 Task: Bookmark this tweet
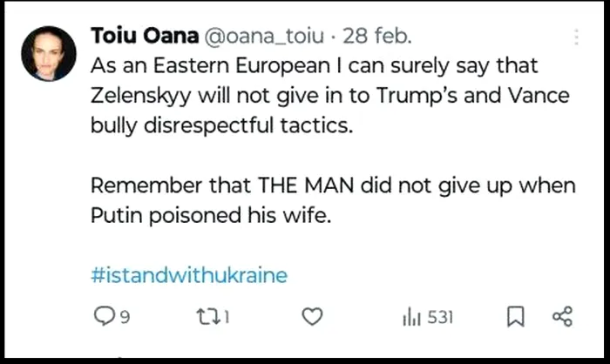coord(516,318)
